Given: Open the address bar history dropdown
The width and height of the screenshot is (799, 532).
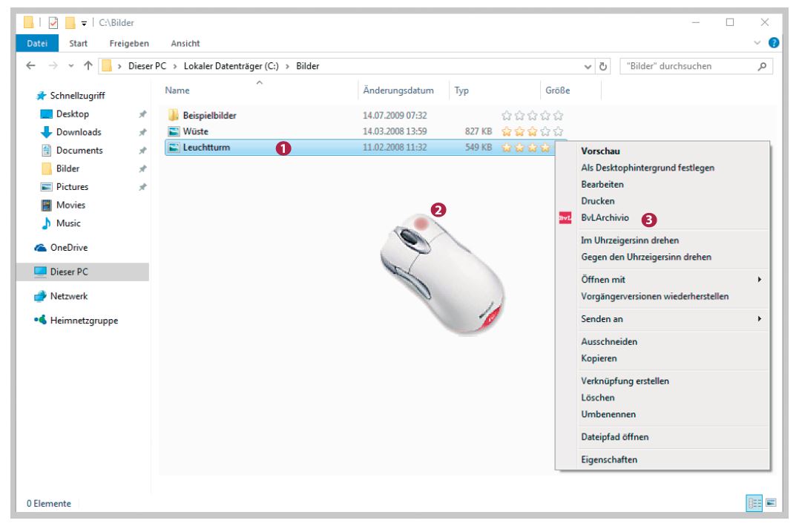Looking at the screenshot, I should (589, 66).
